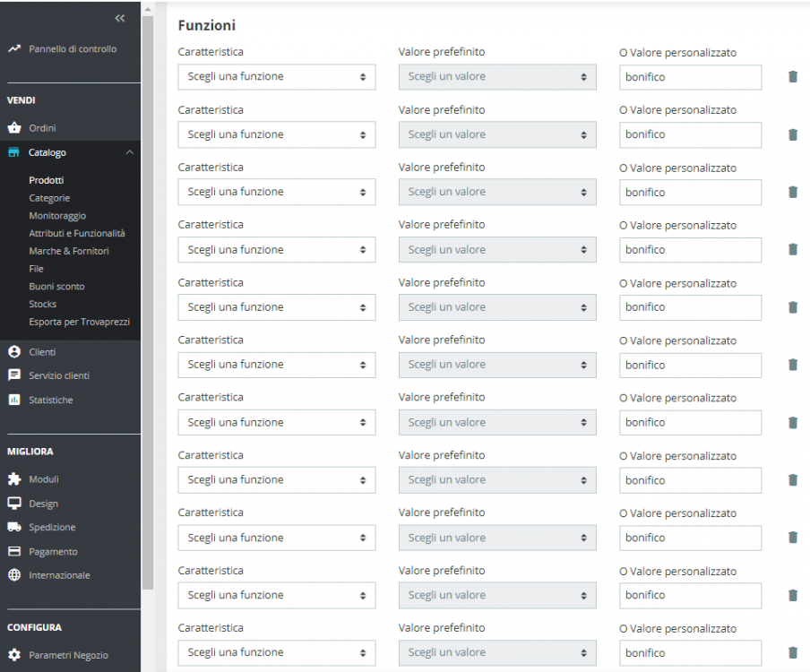810x672 pixels.
Task: Open Servizio clienti via its chat icon
Action: click(14, 375)
